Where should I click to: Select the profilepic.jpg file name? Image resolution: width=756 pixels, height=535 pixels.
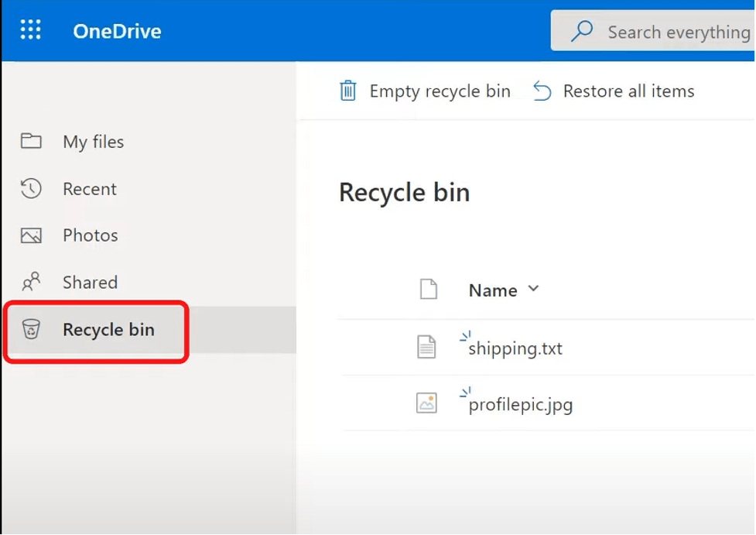tap(520, 404)
